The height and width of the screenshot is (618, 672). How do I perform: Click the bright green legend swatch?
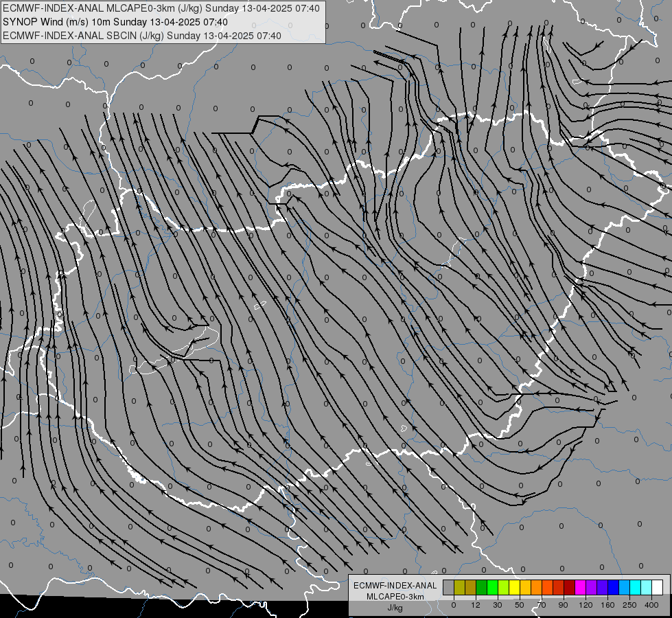pyautogui.click(x=492, y=587)
